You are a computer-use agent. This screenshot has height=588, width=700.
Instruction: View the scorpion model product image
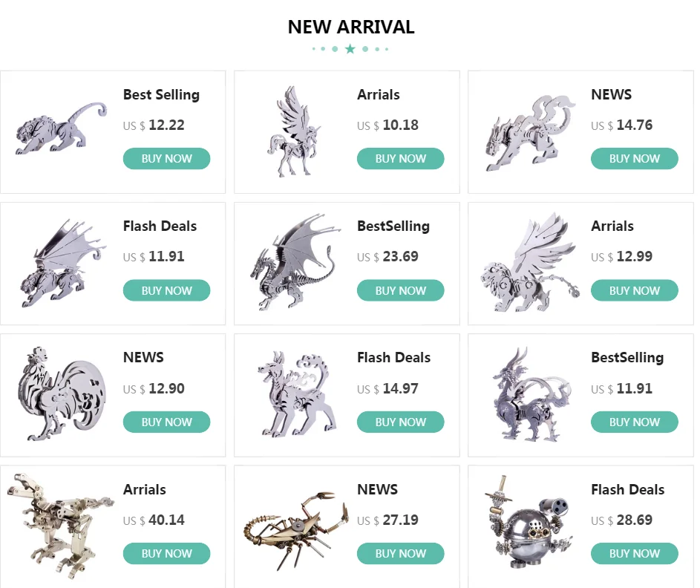[x=295, y=531]
